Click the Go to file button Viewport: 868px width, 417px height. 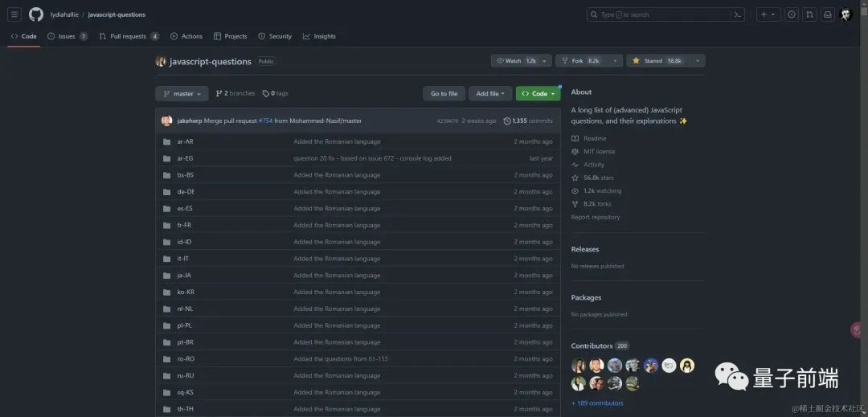444,94
